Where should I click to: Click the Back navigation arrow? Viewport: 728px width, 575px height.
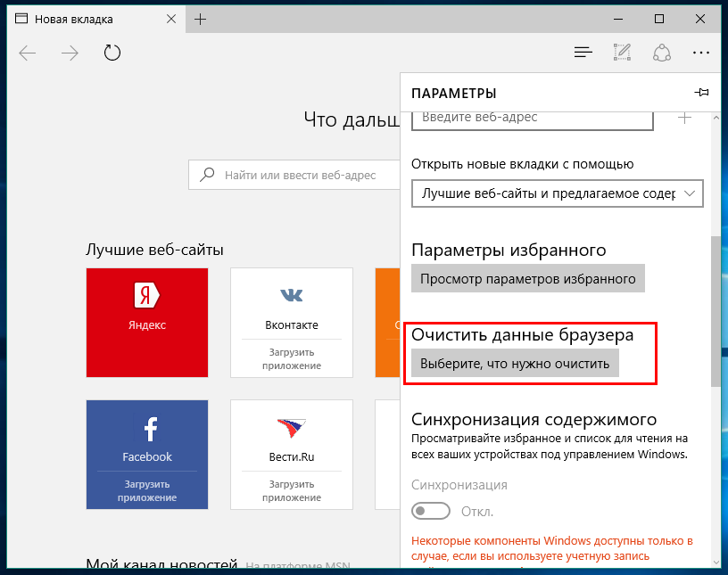[28, 53]
